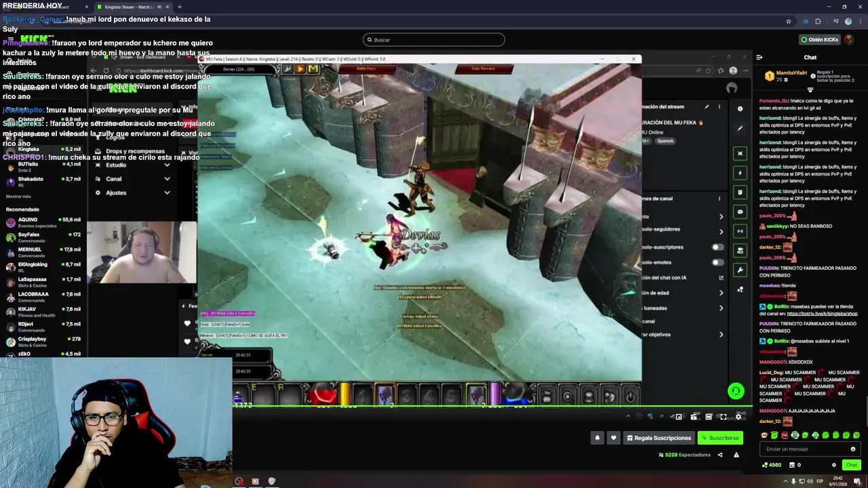Click the Obtén KICKs button

pos(819,39)
